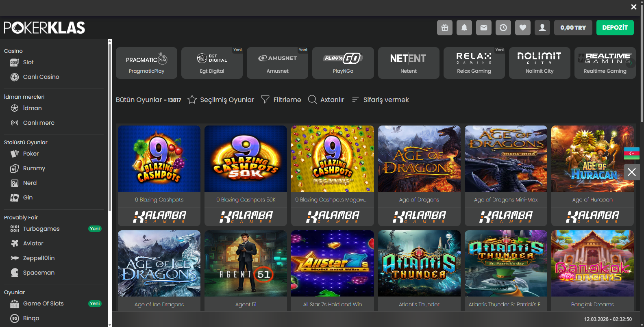
Task: Select the Egt Digital provider tab
Action: (x=212, y=63)
